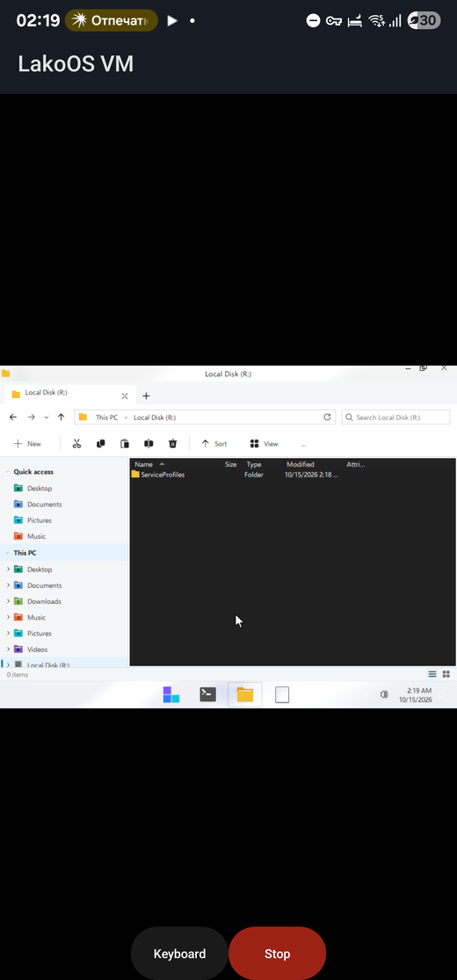Image resolution: width=457 pixels, height=980 pixels.
Task: Refresh the Local Disk (R:) view
Action: pyautogui.click(x=327, y=417)
